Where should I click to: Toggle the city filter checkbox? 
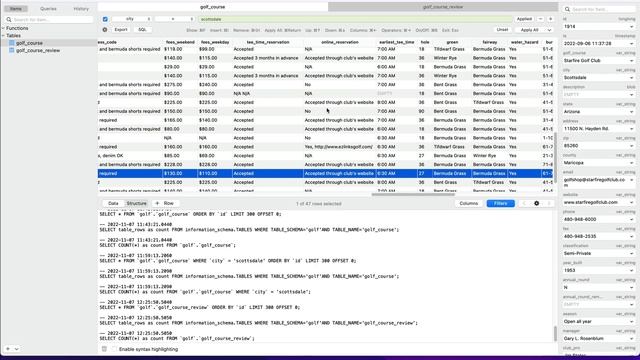pos(105,19)
